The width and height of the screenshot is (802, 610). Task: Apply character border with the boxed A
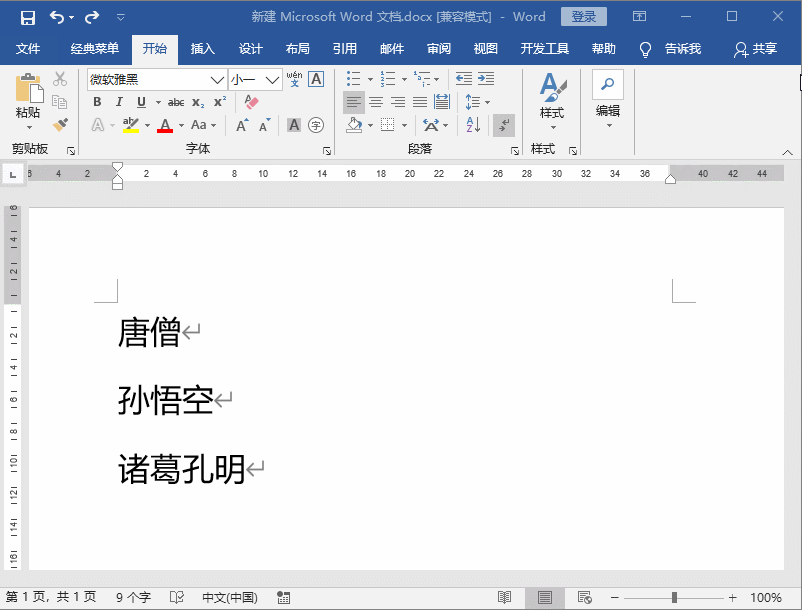[x=317, y=79]
